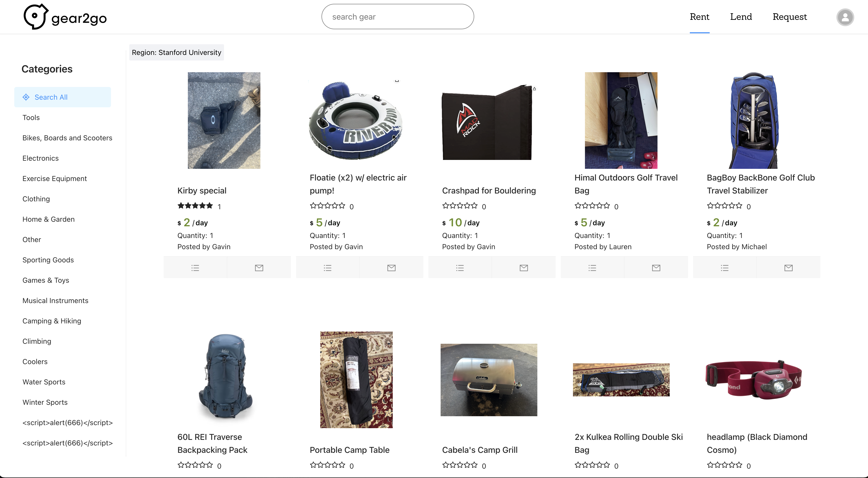This screenshot has width=868, height=478.
Task: Open the list details icon under Kirby special
Action: pos(195,268)
